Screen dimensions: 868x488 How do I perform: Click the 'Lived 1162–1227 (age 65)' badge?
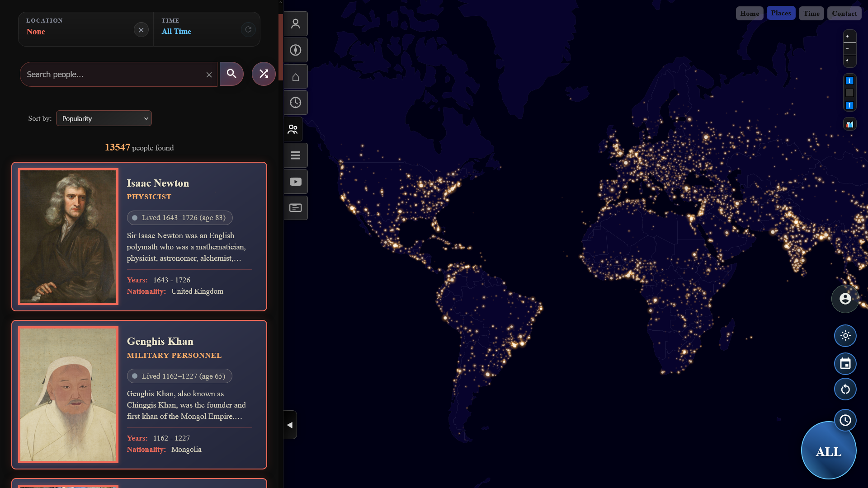point(179,376)
